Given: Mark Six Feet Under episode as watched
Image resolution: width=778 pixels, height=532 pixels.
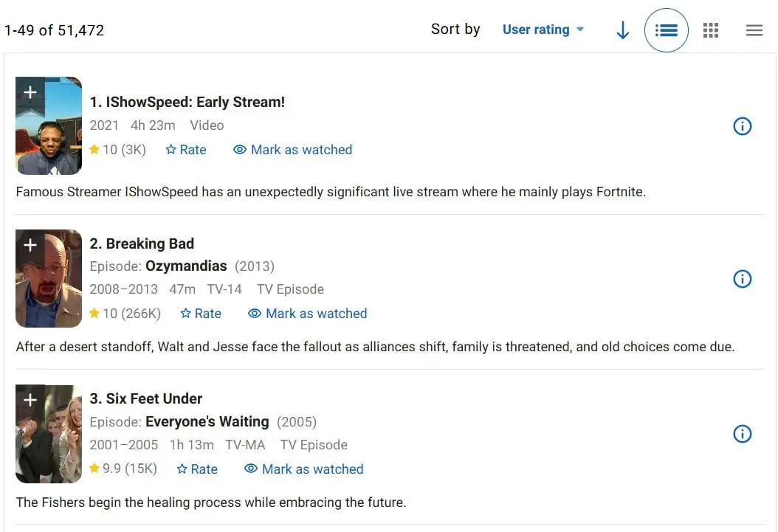Looking at the screenshot, I should pyautogui.click(x=304, y=469).
